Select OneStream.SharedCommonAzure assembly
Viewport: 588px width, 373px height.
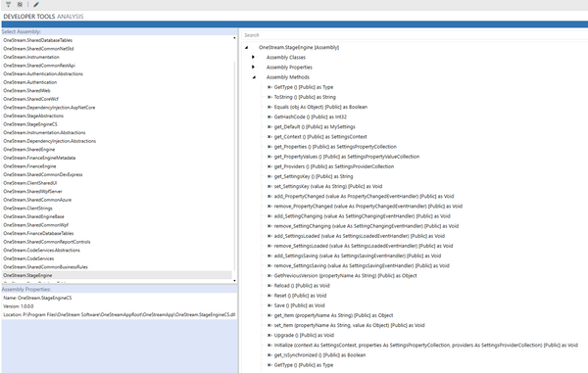tap(37, 200)
